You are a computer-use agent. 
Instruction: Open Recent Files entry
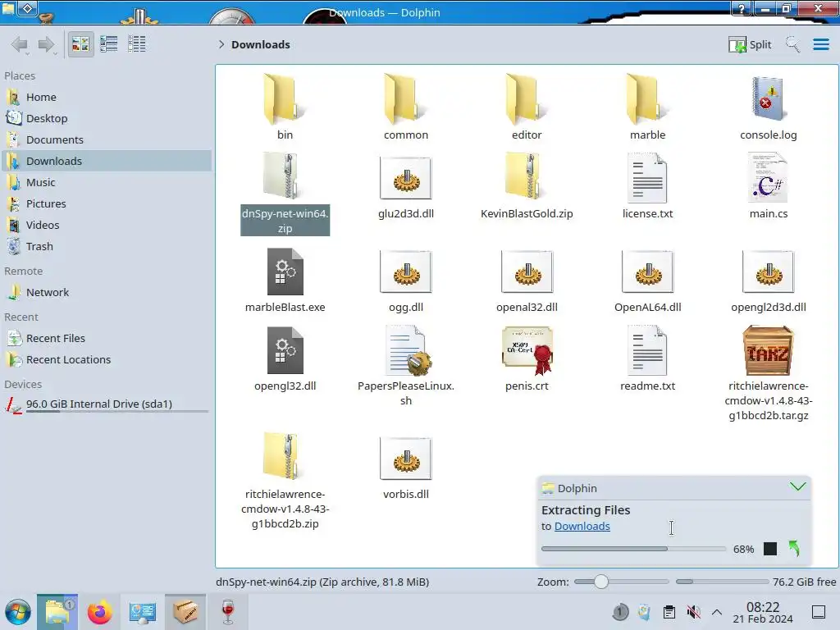(107, 339)
